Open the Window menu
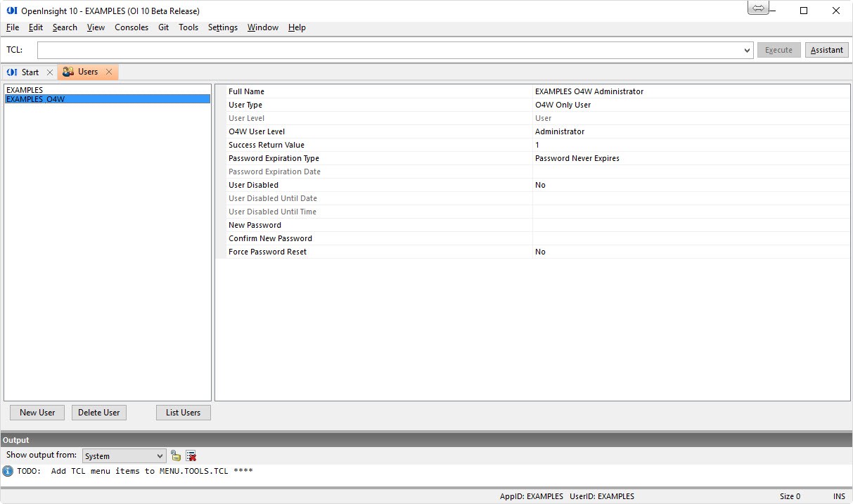 263,27
